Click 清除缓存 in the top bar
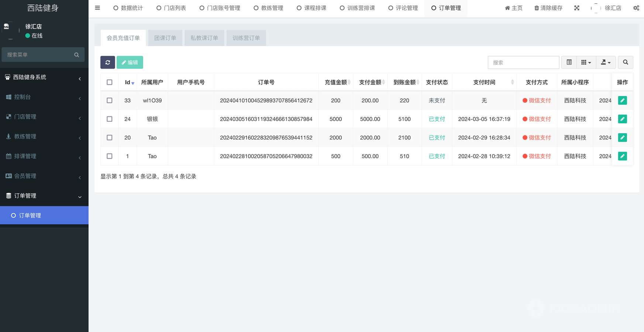This screenshot has width=644, height=332. click(x=548, y=8)
